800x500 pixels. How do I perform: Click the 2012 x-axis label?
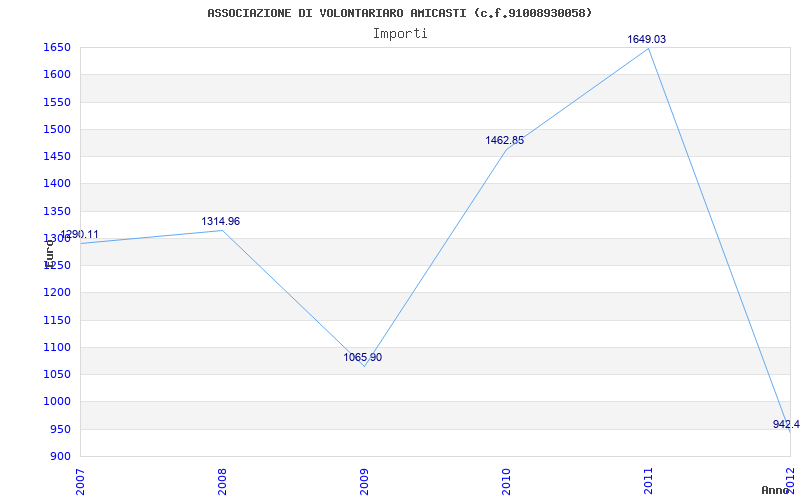tap(791, 481)
